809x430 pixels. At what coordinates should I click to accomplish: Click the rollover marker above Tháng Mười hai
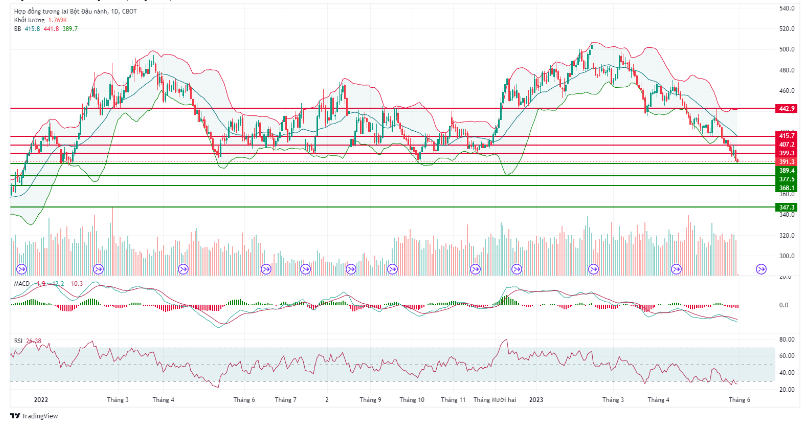(x=516, y=268)
